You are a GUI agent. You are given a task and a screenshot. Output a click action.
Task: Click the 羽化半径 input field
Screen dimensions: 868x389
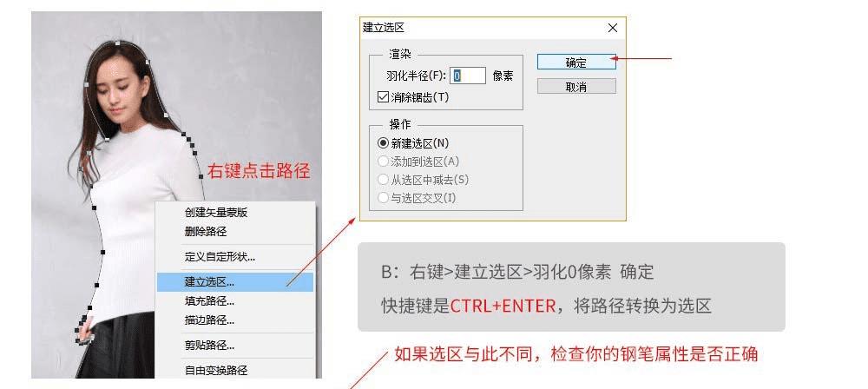click(468, 76)
